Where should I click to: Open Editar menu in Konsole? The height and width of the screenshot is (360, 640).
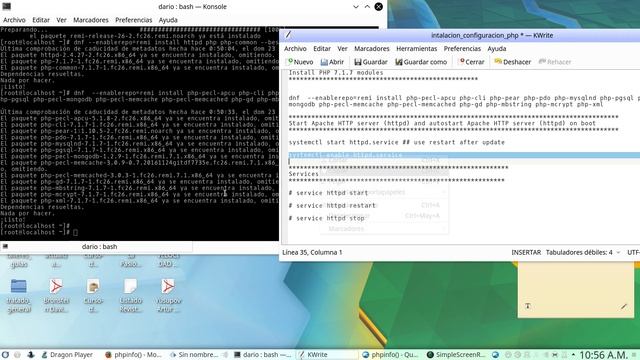(41, 20)
